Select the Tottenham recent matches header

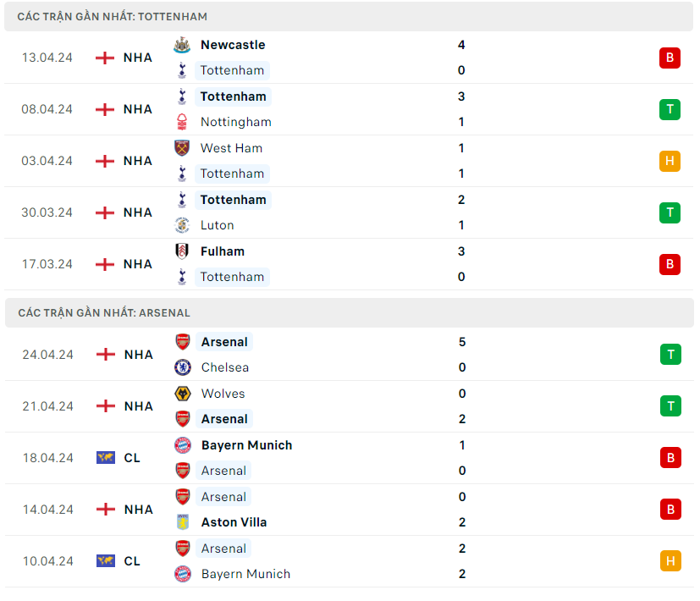click(113, 16)
